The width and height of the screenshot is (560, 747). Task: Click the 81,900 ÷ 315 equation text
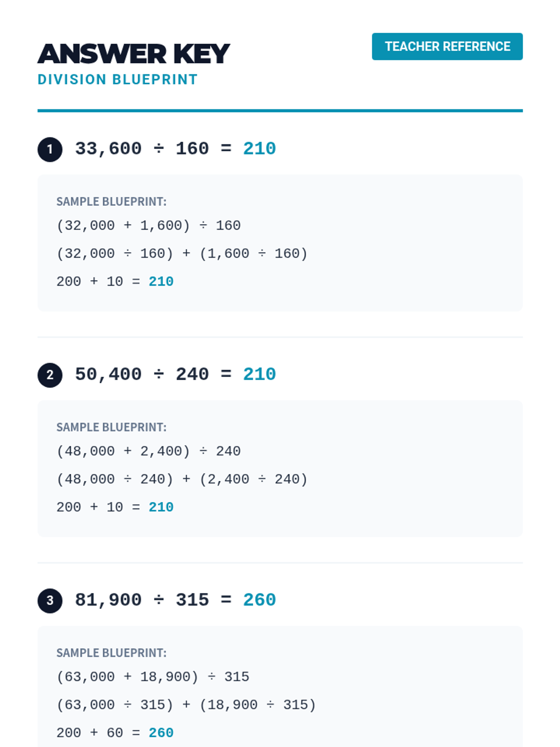(x=142, y=600)
